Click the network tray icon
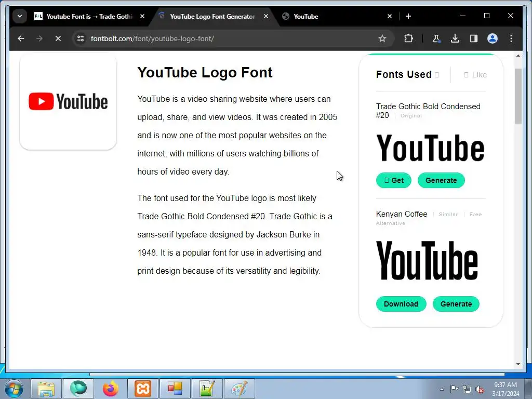 [x=467, y=389]
